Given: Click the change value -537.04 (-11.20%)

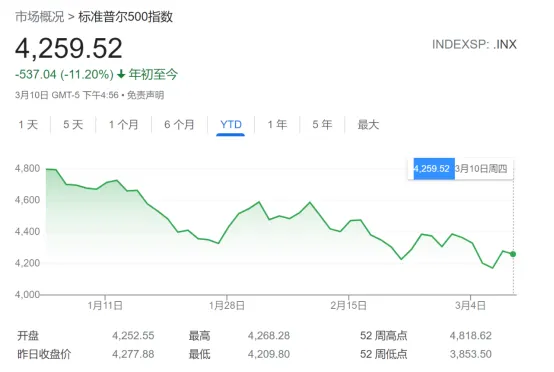Looking at the screenshot, I should (x=64, y=75).
